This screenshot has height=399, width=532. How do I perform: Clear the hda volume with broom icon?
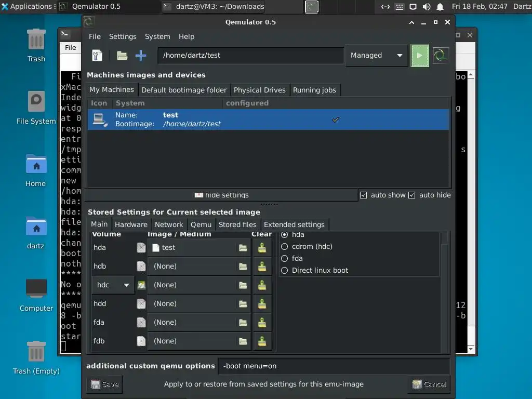coord(262,248)
